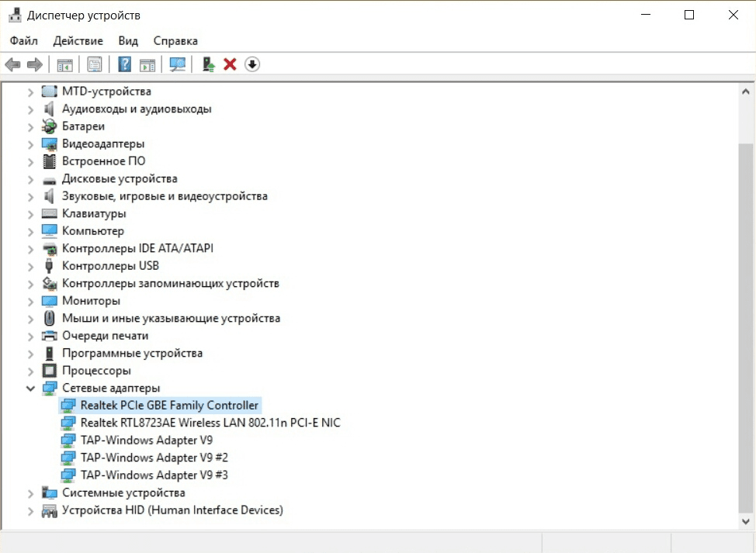756x553 pixels.
Task: Expand Звуковые, игровые и видеоустройства node
Action: tap(30, 196)
